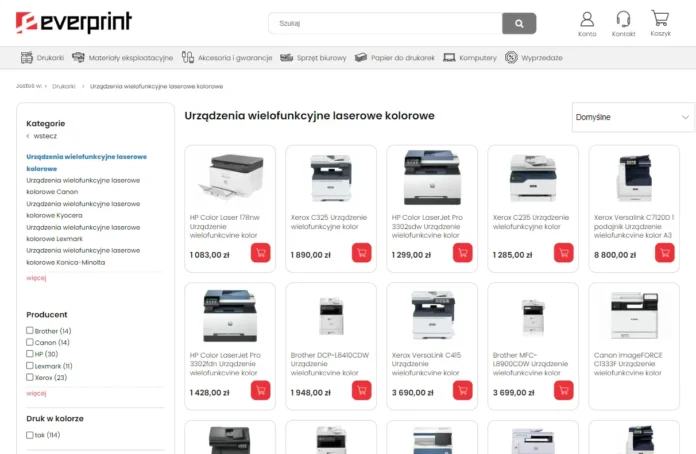This screenshot has width=696, height=454.
Task: Select category laserowe kolorowe Lexmark
Action: (83, 233)
